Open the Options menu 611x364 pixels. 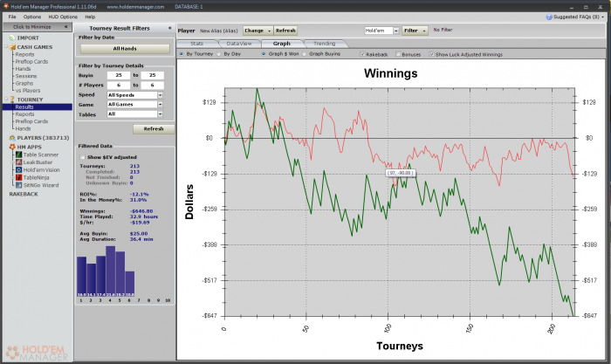click(x=32, y=17)
